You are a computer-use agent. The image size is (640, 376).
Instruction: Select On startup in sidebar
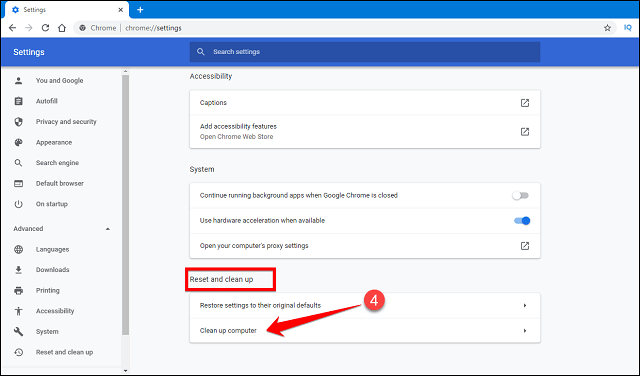point(52,204)
